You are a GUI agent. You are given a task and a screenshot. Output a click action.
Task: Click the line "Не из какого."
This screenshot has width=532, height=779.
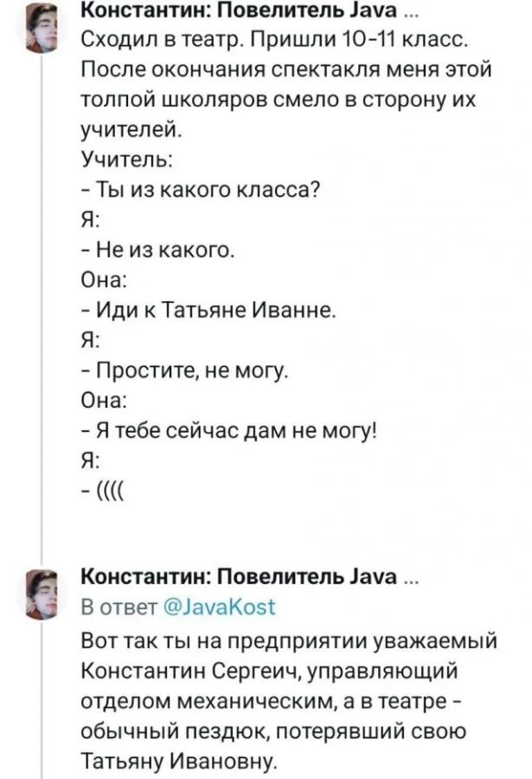[157, 252]
